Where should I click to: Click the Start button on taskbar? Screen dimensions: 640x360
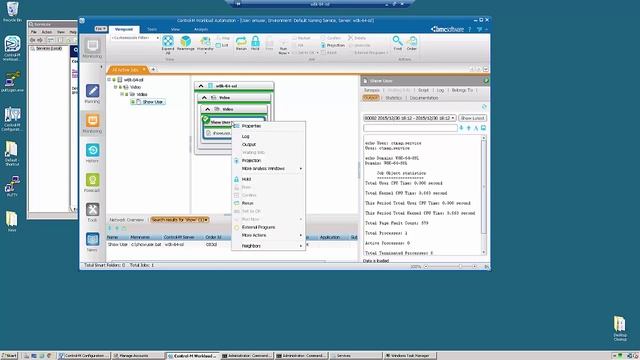click(x=9, y=356)
